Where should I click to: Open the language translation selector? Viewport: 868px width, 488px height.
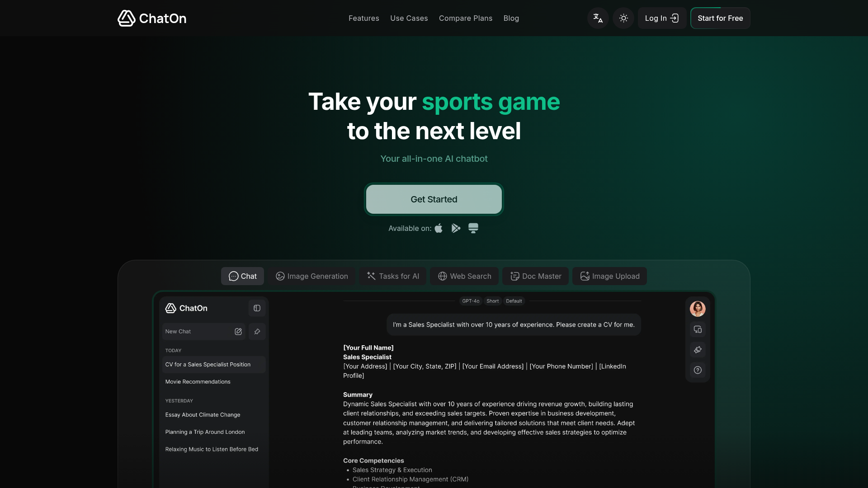[x=598, y=18]
